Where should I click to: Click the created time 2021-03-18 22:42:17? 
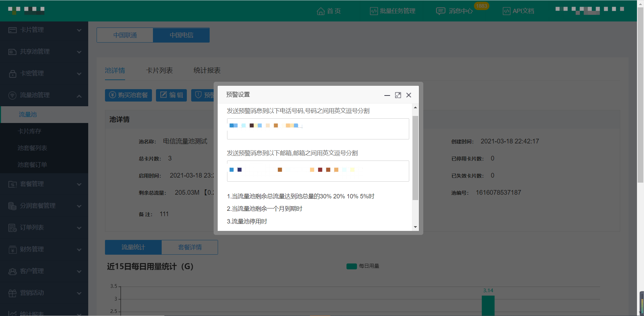click(510, 141)
